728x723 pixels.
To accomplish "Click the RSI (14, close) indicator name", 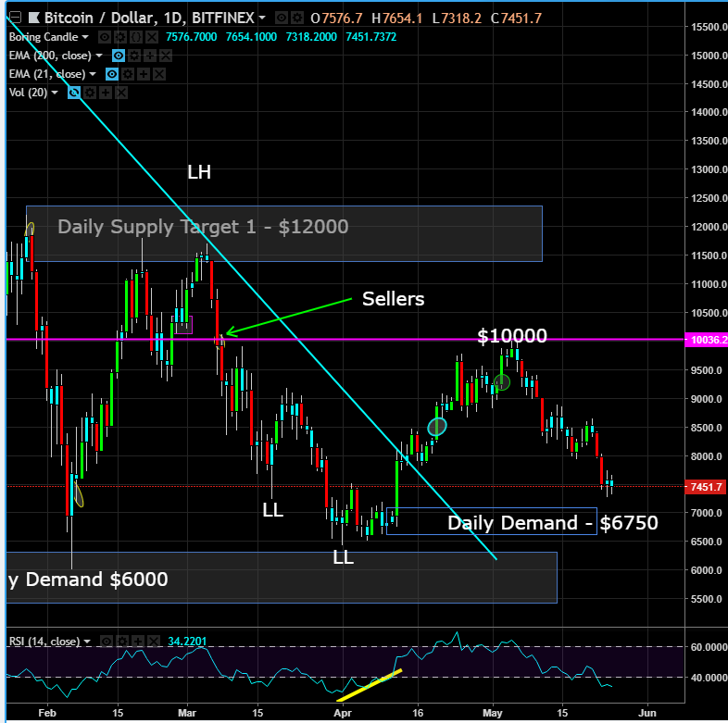I will coord(44,642).
